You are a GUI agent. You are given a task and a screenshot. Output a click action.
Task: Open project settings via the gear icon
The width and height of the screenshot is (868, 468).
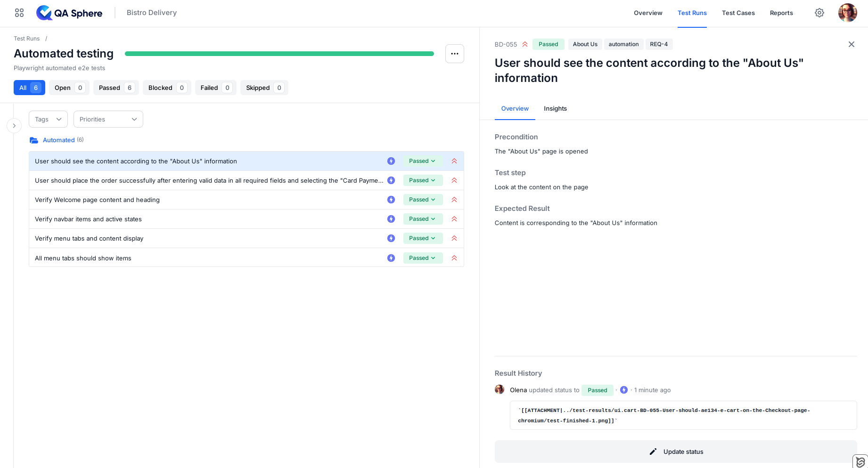[x=819, y=13]
